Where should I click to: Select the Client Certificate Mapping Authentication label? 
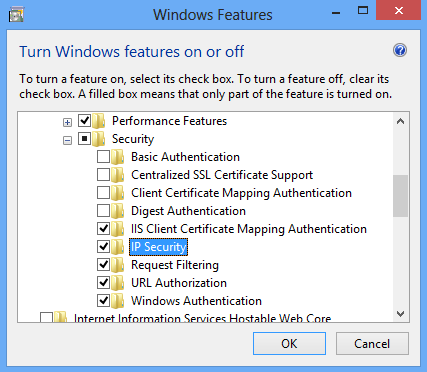(x=241, y=193)
